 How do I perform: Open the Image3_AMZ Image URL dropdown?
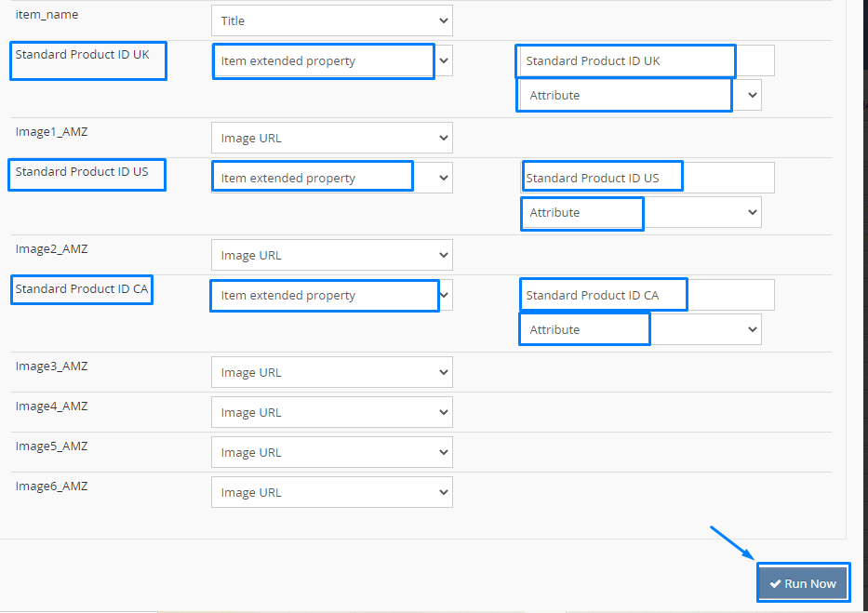pos(331,372)
